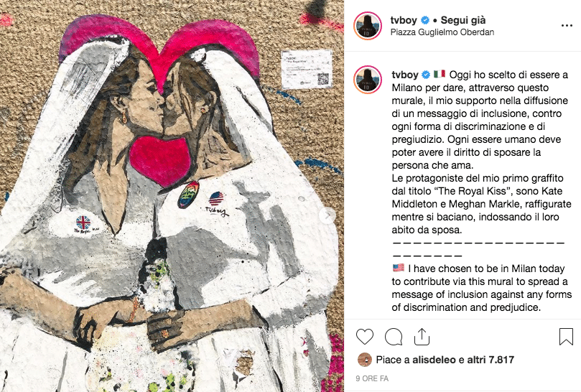Click caption text about The Royal Kiss

click(481, 204)
